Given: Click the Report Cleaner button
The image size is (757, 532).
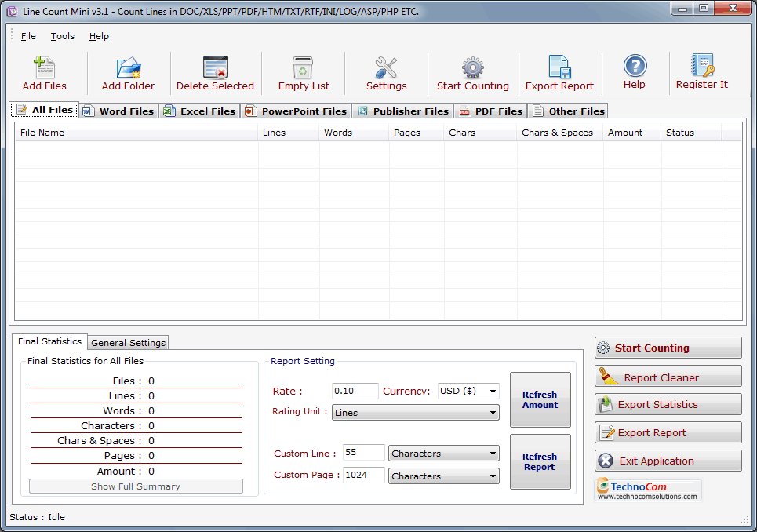Looking at the screenshot, I should click(x=668, y=377).
